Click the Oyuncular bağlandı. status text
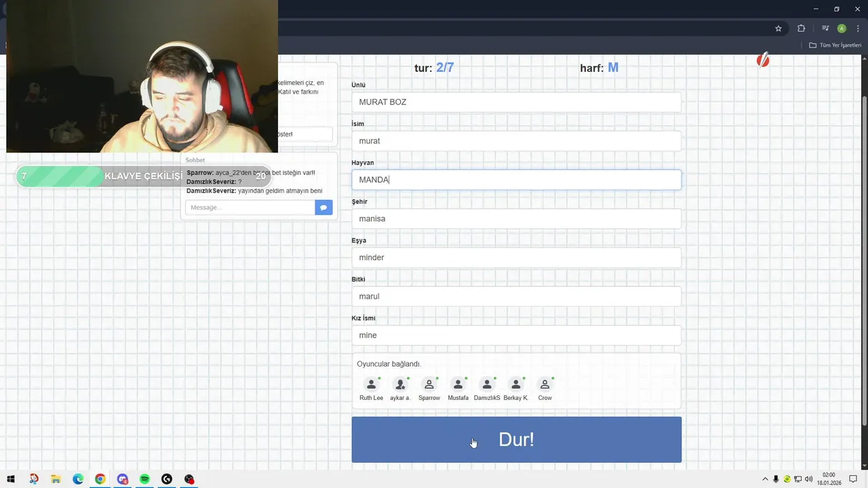The height and width of the screenshot is (488, 868). (389, 364)
